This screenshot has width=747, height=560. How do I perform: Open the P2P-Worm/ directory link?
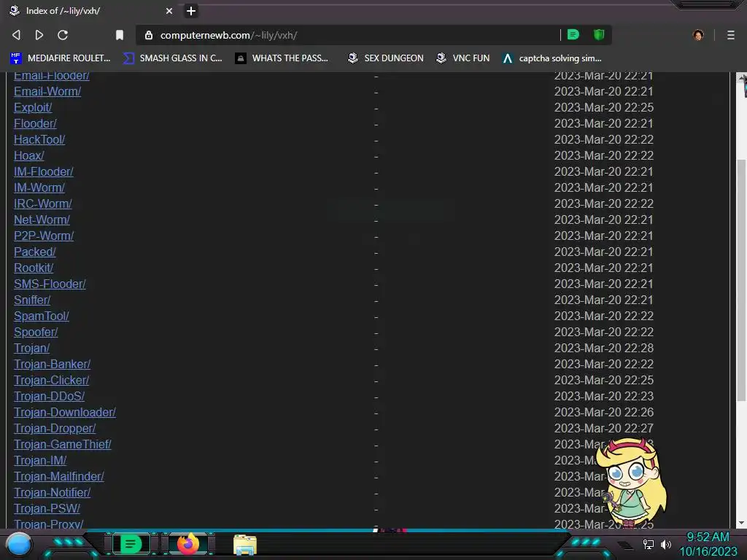point(44,236)
